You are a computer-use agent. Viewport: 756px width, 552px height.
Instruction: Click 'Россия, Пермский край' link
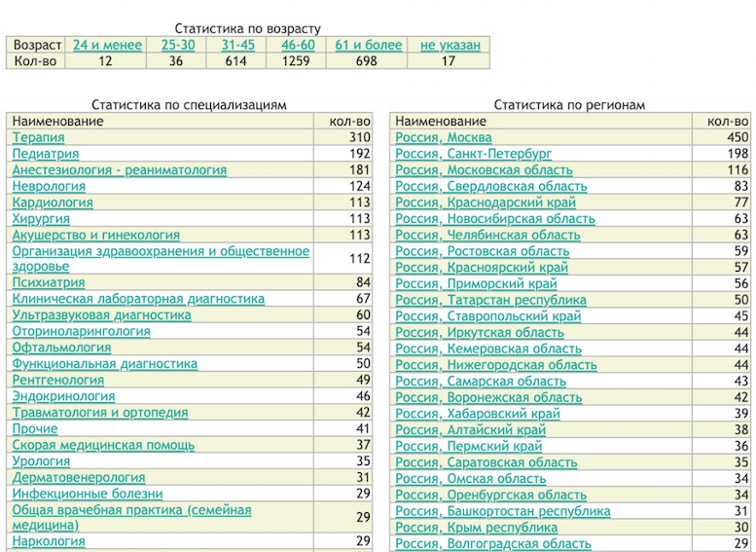point(469,446)
